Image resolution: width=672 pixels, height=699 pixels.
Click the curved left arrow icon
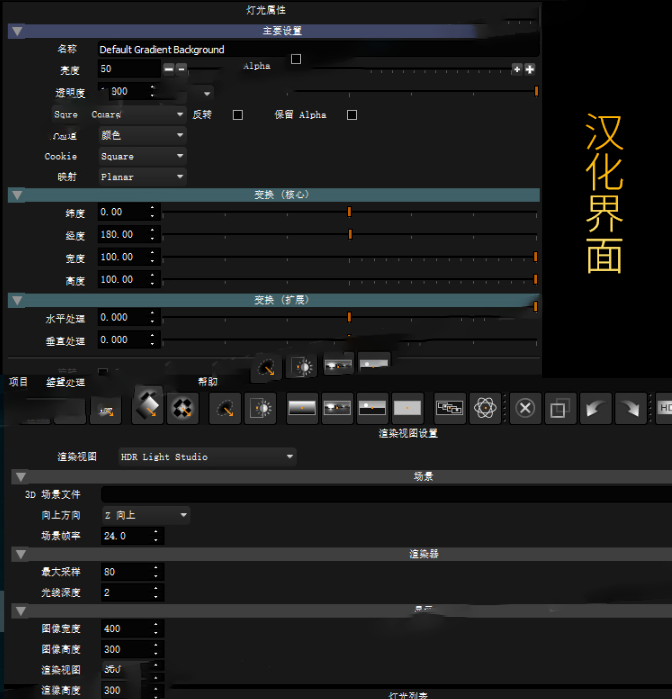(x=595, y=408)
